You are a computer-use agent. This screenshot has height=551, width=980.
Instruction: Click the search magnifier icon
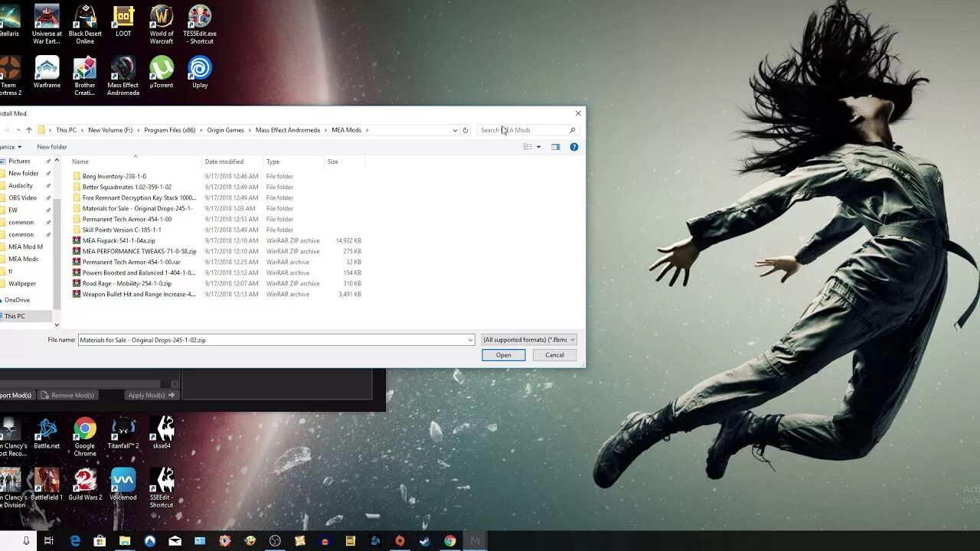(572, 130)
